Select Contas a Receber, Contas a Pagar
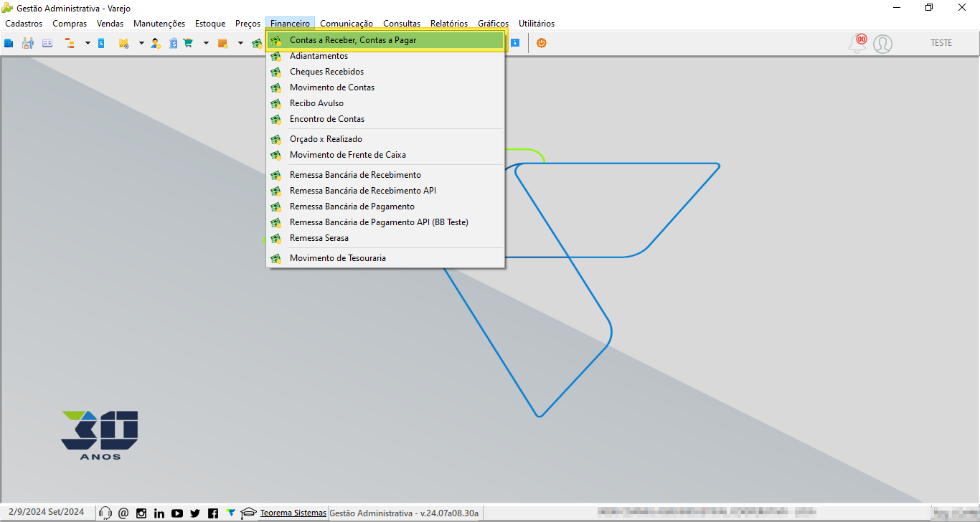 point(385,40)
